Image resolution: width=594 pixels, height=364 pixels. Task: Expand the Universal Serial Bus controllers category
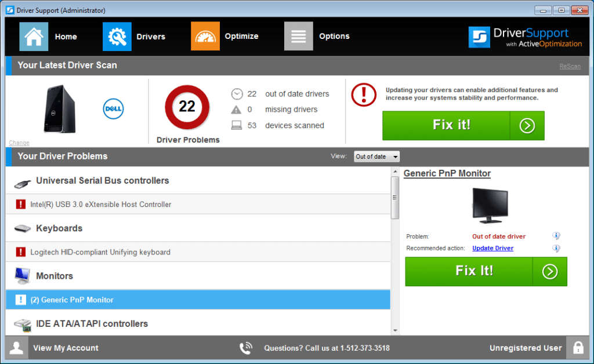coord(102,181)
